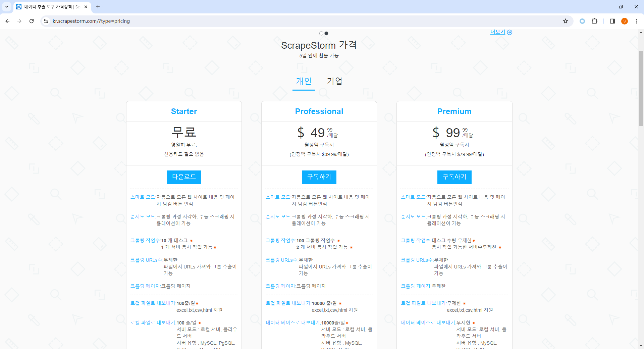
Task: Select the pricing page tab
Action: pos(52,7)
